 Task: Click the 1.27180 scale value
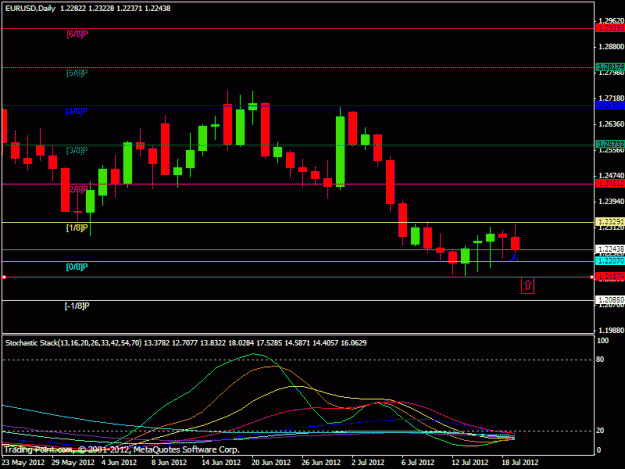611,98
